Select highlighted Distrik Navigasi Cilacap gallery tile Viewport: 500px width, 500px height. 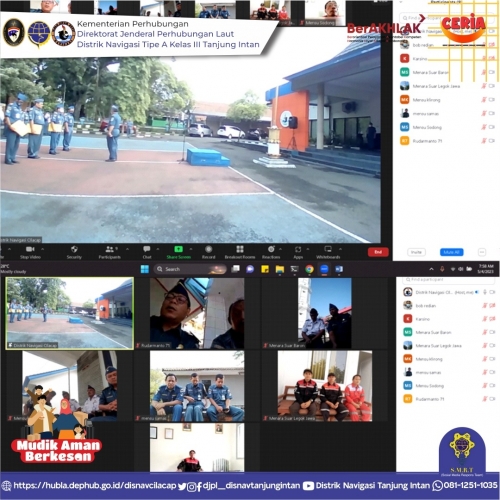coord(70,313)
